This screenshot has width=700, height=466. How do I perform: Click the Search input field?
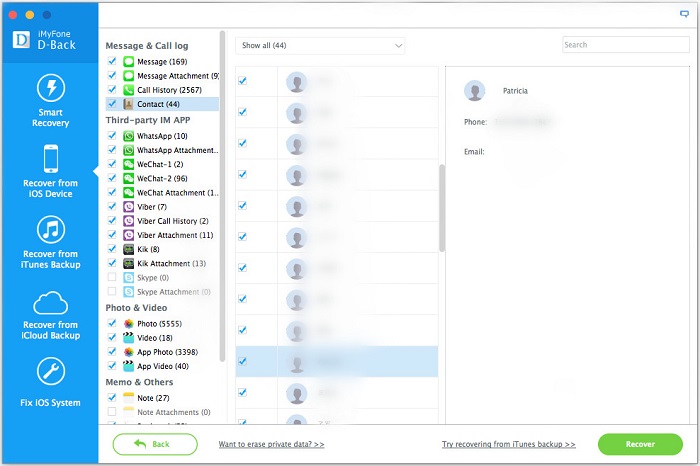(625, 45)
